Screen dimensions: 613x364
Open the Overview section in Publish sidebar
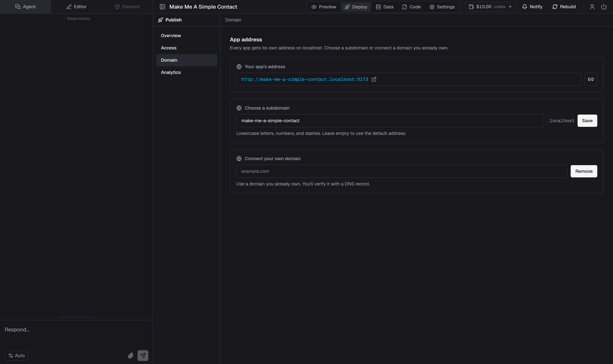187,36
